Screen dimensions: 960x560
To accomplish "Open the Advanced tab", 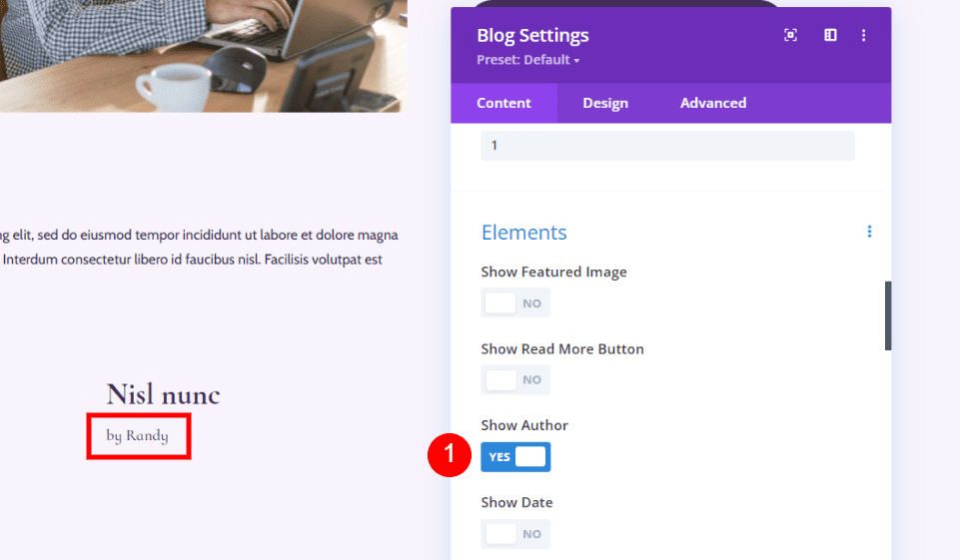I will coord(713,103).
